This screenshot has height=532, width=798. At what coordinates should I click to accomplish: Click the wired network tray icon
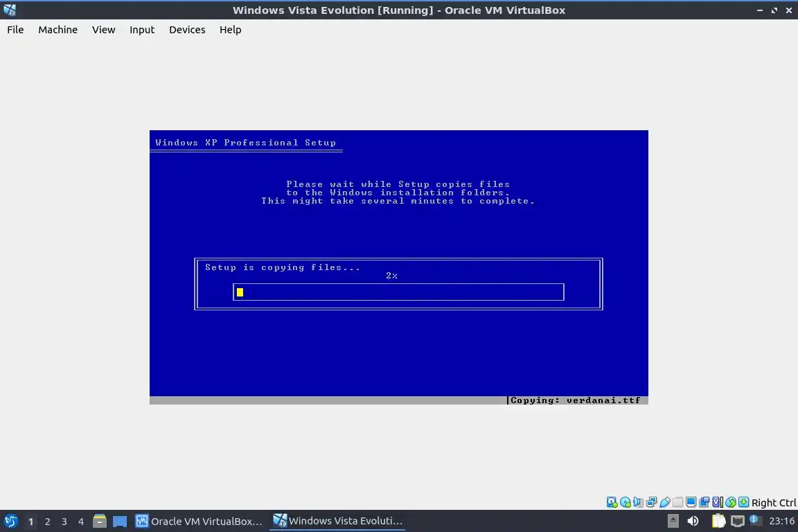tap(738, 522)
